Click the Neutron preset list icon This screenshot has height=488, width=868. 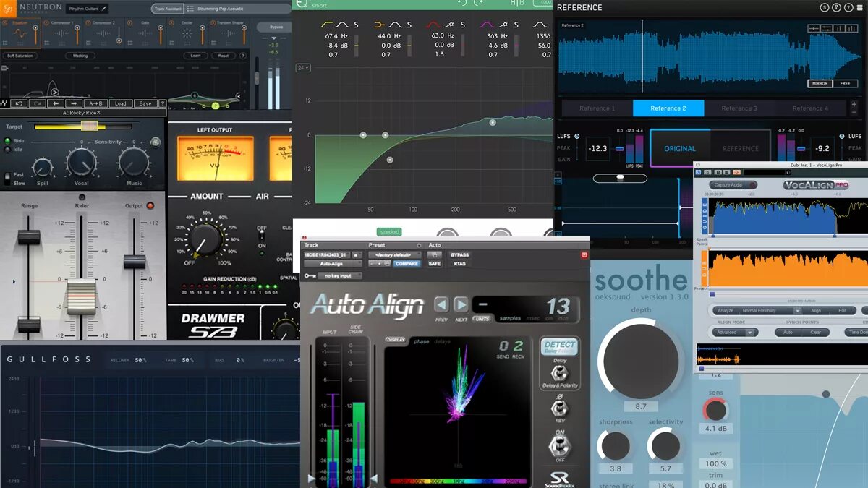pyautogui.click(x=190, y=9)
